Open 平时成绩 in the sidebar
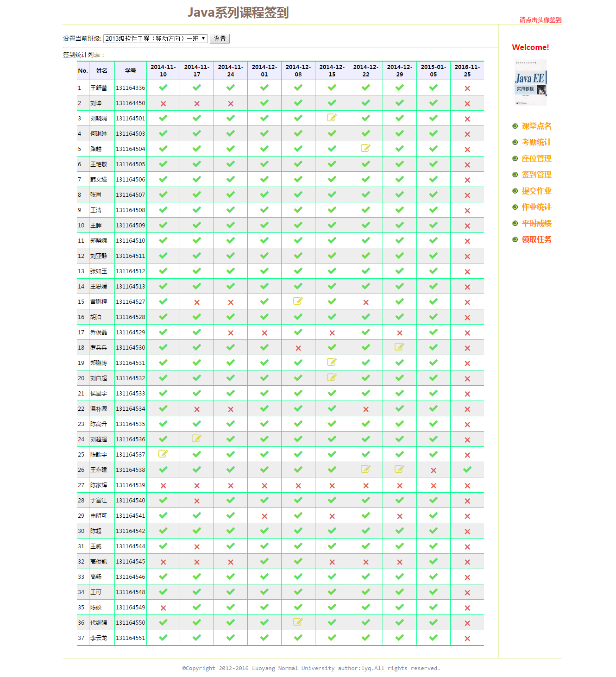616x677 pixels. (x=536, y=223)
